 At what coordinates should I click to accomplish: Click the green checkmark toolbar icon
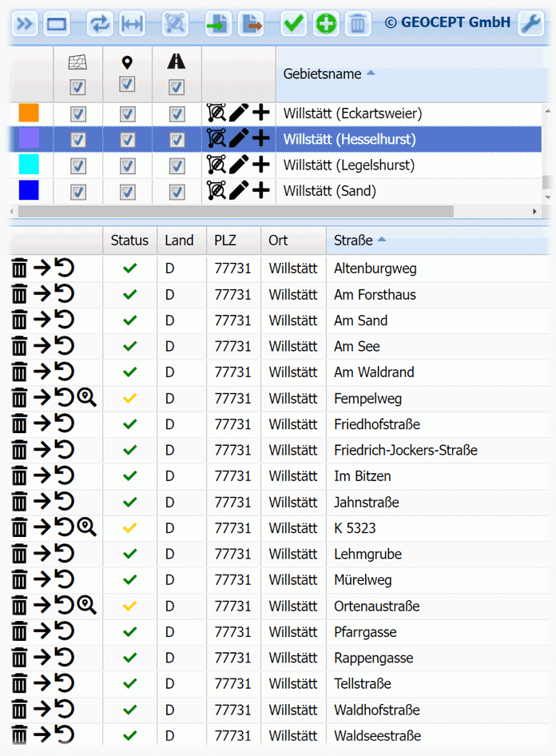point(293,24)
